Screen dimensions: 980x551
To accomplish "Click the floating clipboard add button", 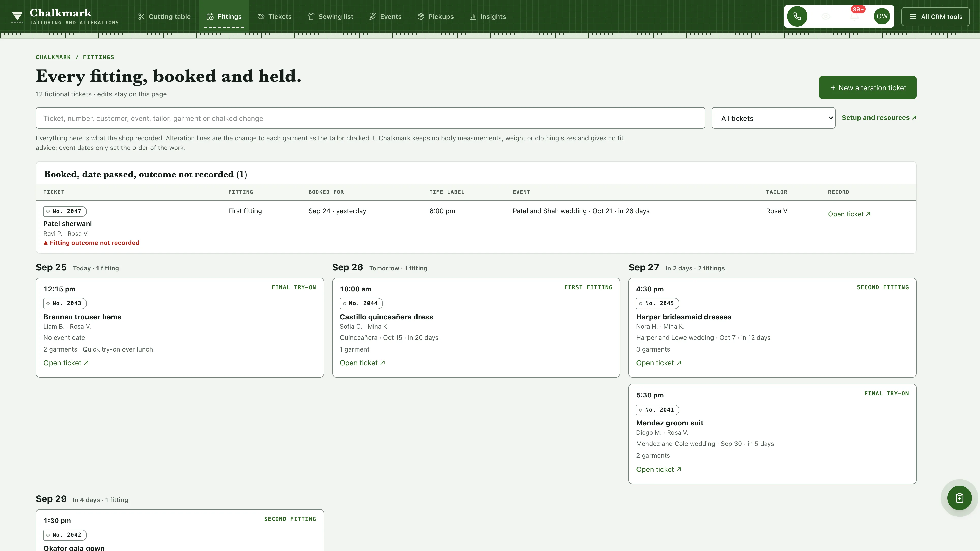I will 959,498.
